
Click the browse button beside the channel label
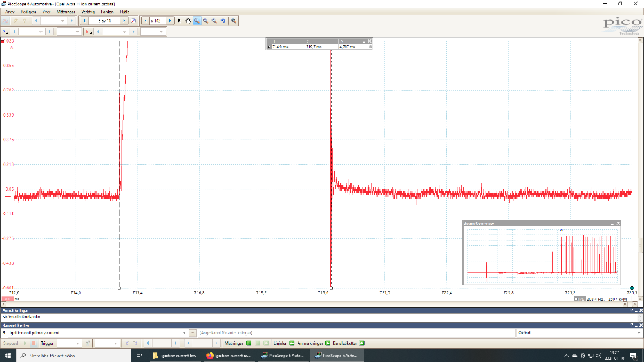(x=193, y=333)
